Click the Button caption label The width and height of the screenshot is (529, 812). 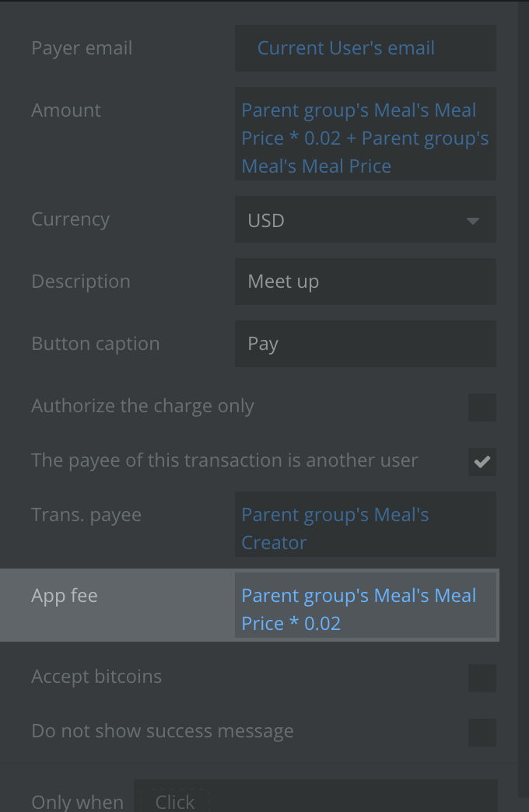[x=95, y=344]
